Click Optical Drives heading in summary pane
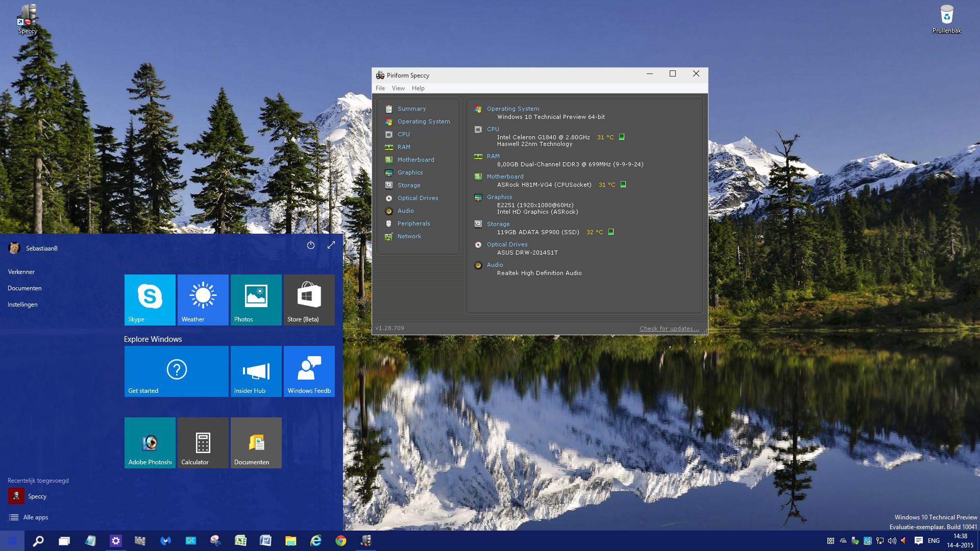Screen dimensions: 980x551 click(507, 244)
